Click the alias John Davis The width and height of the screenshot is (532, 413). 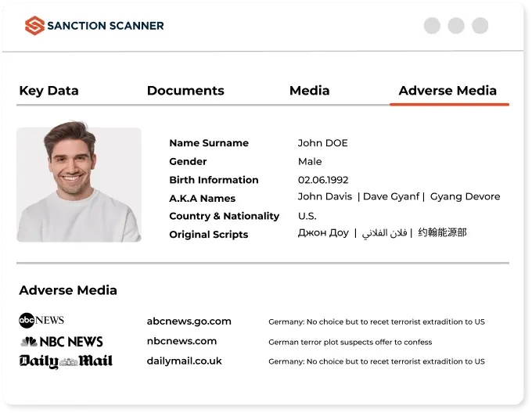[325, 197]
